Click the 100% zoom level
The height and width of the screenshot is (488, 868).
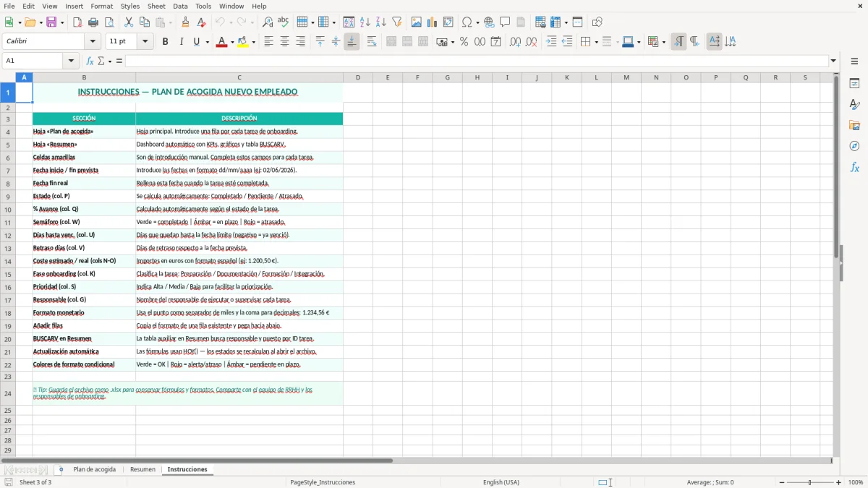pos(856,482)
